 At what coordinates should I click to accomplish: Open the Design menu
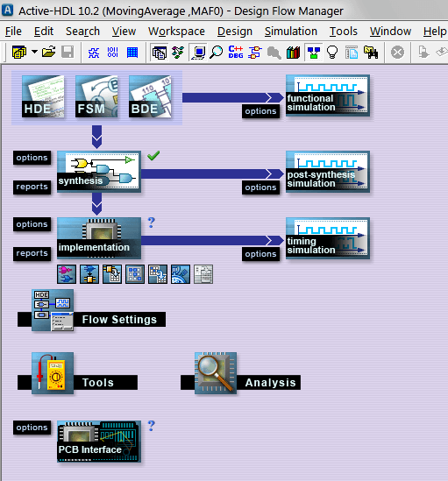pyautogui.click(x=235, y=32)
